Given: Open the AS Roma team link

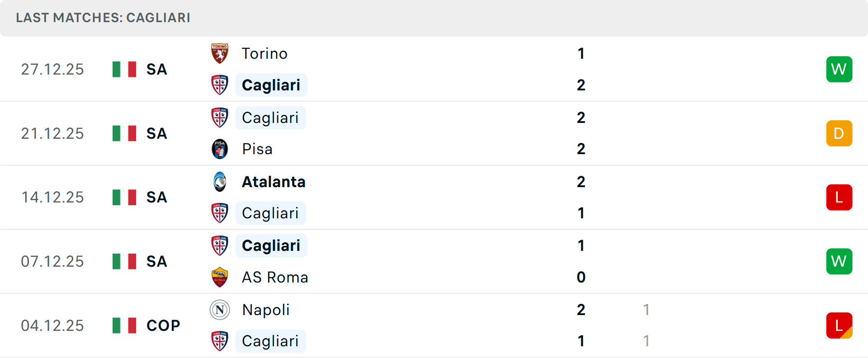Looking at the screenshot, I should [275, 277].
